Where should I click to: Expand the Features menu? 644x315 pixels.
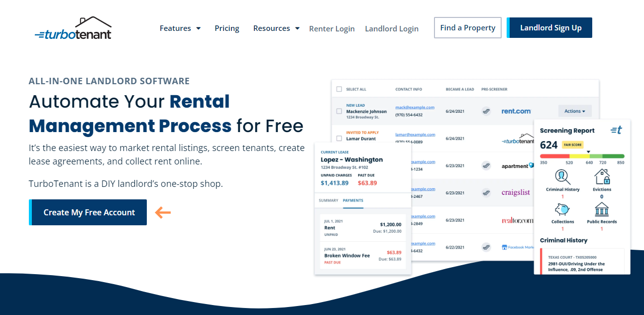[180, 28]
